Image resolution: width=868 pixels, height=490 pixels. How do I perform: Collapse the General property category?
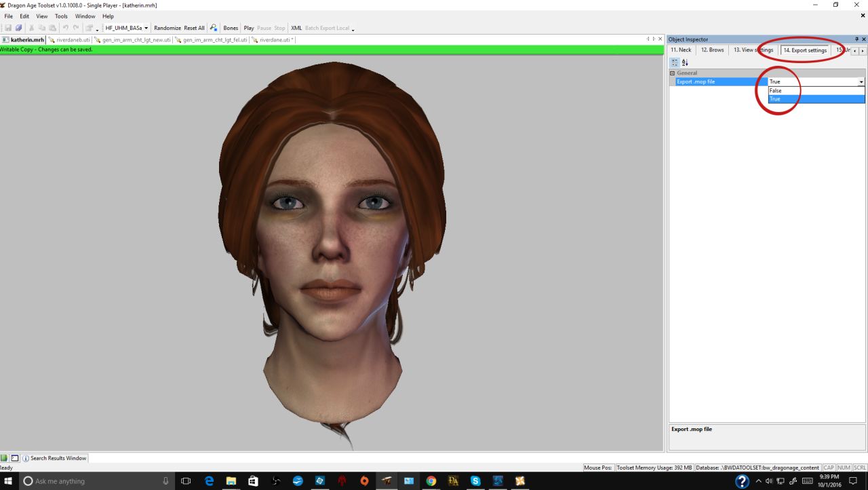pyautogui.click(x=673, y=73)
